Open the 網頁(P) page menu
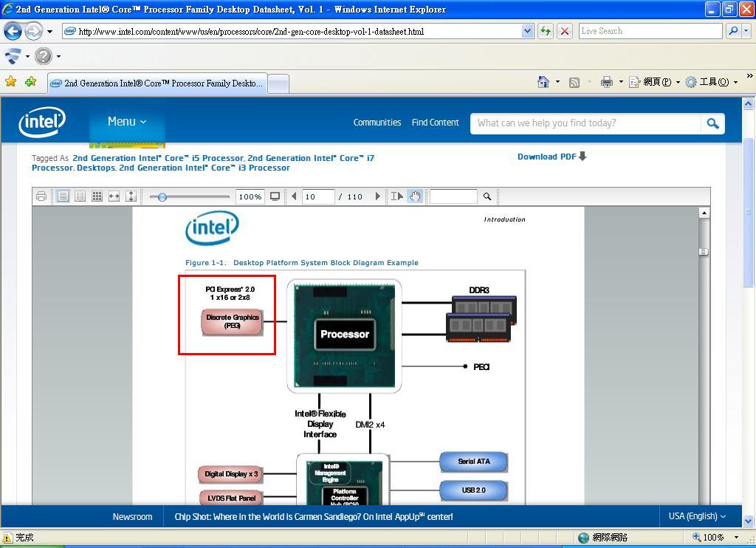Screen dimensions: 756x548 point(654,82)
